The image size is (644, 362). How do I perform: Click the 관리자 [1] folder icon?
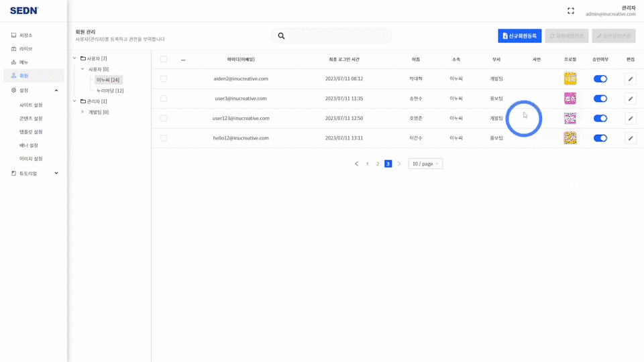83,101
